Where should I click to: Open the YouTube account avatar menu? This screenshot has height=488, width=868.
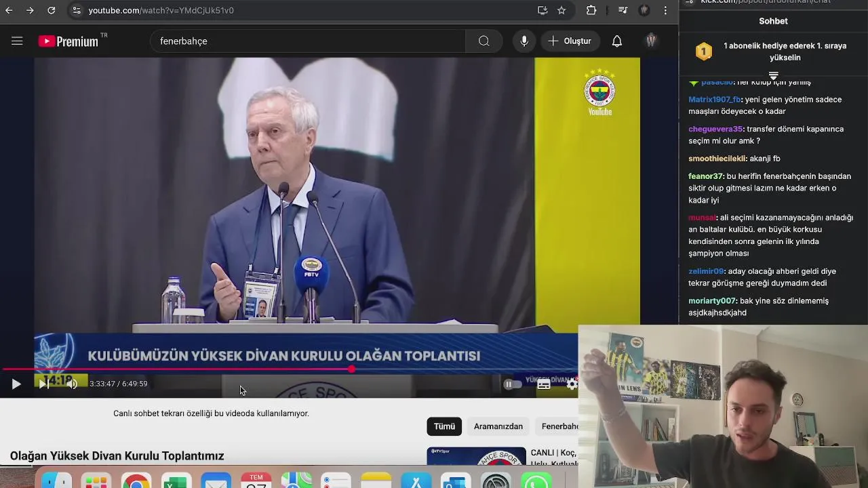point(651,41)
